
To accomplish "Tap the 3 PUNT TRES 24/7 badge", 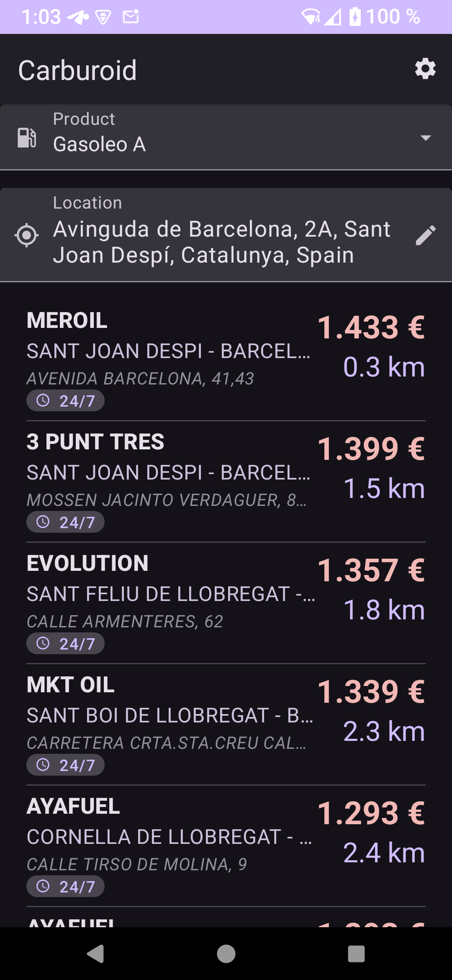I will tap(65, 522).
